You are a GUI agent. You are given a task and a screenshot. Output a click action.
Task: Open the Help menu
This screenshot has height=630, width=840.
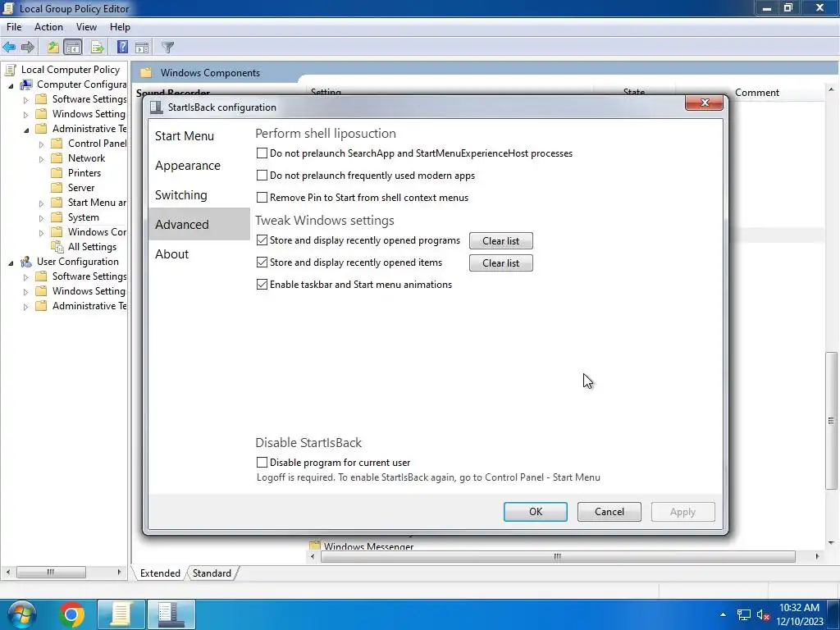(x=120, y=27)
